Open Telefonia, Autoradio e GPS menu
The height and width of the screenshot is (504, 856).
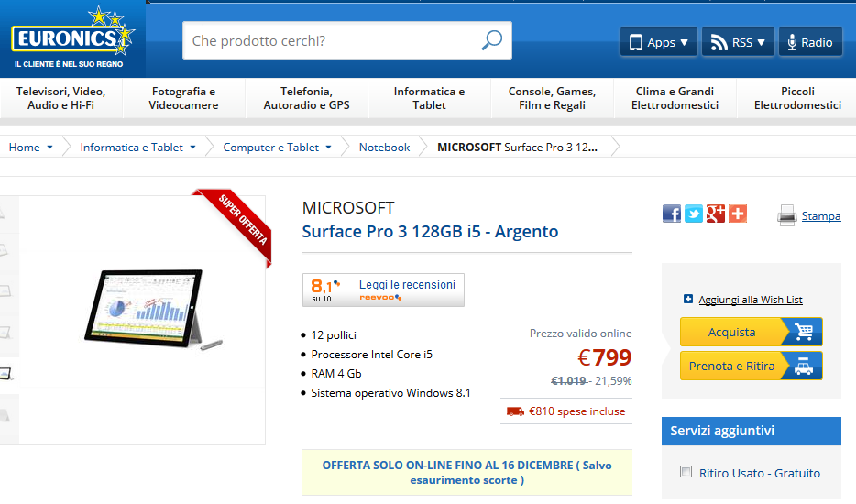pyautogui.click(x=306, y=98)
